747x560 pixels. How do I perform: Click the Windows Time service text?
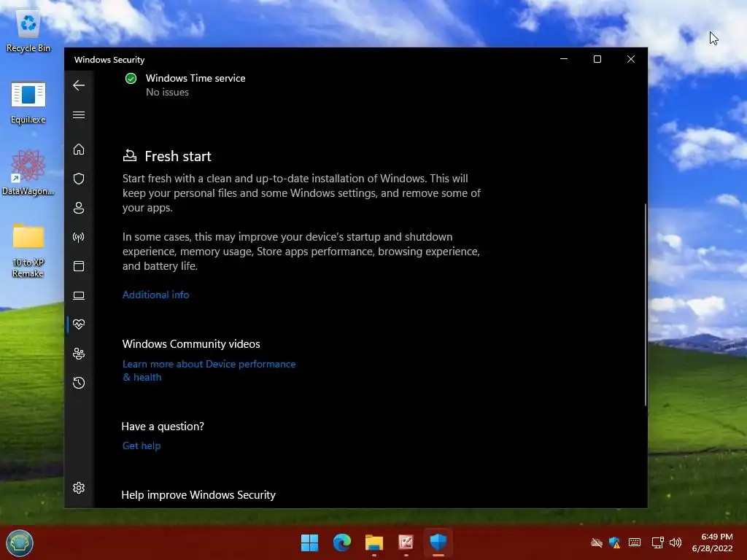click(x=196, y=78)
